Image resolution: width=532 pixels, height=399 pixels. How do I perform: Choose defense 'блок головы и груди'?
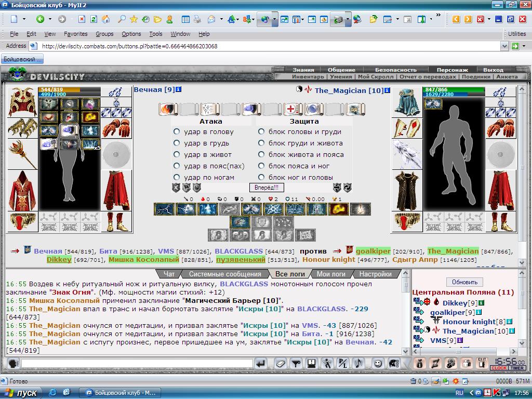pyautogui.click(x=261, y=131)
